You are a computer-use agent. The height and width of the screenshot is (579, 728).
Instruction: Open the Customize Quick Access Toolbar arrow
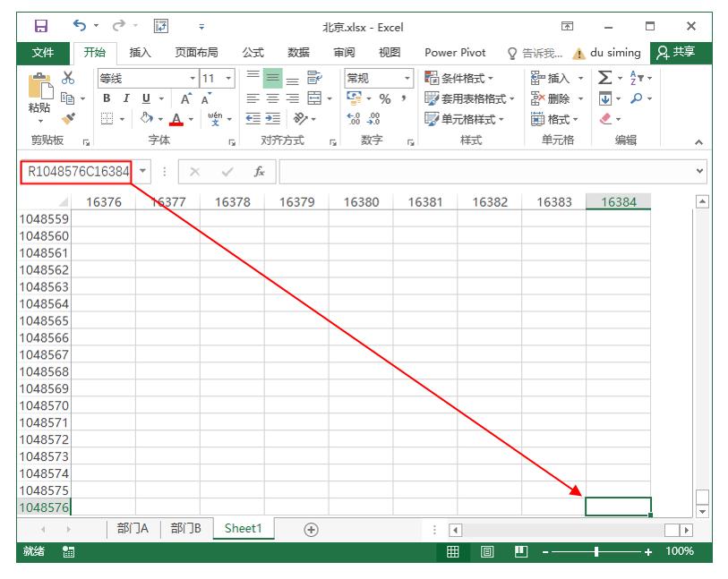(x=201, y=27)
